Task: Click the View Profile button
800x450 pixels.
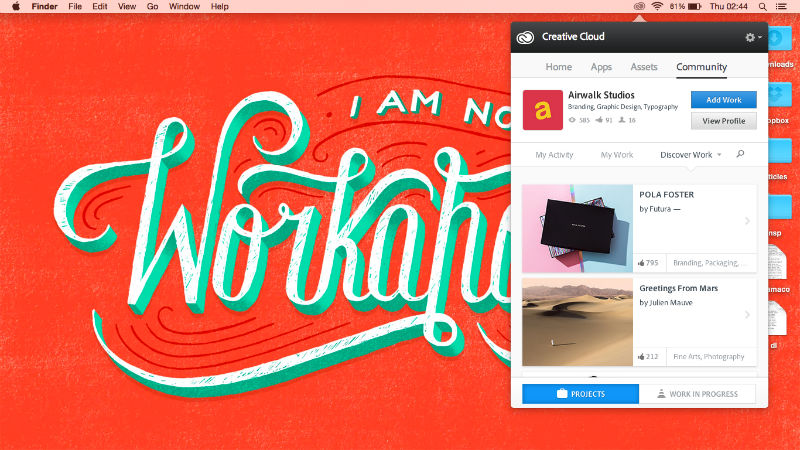Action: pos(723,121)
